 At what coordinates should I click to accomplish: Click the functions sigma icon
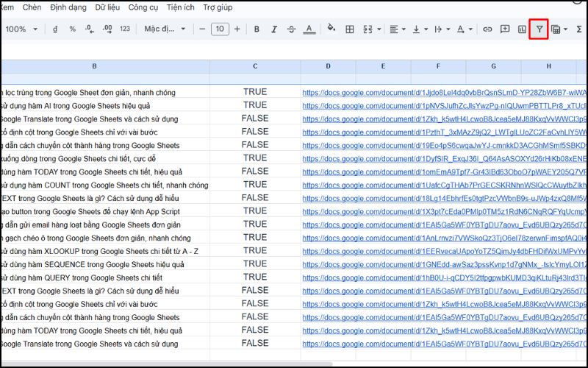coord(579,29)
